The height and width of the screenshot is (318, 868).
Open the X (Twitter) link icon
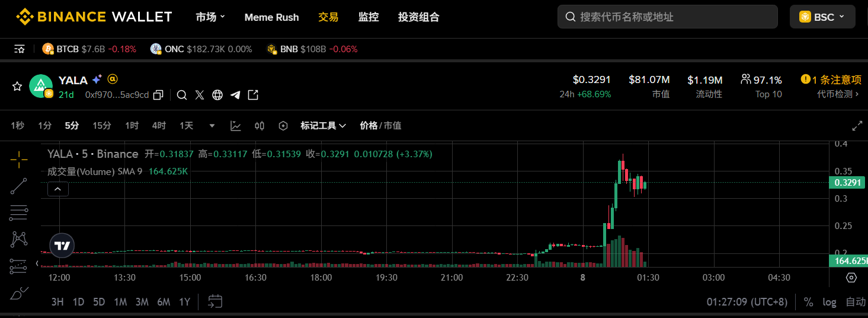point(200,95)
